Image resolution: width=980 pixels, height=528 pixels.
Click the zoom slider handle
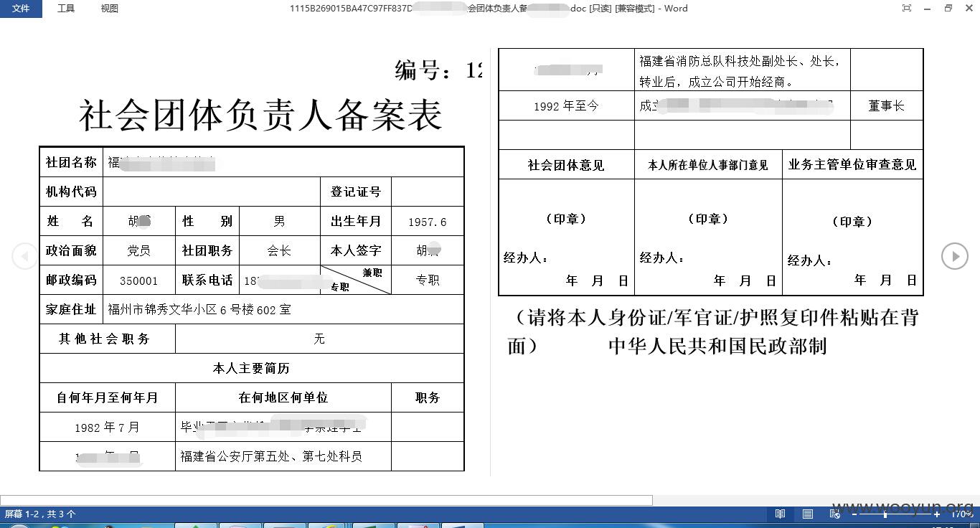[885, 514]
